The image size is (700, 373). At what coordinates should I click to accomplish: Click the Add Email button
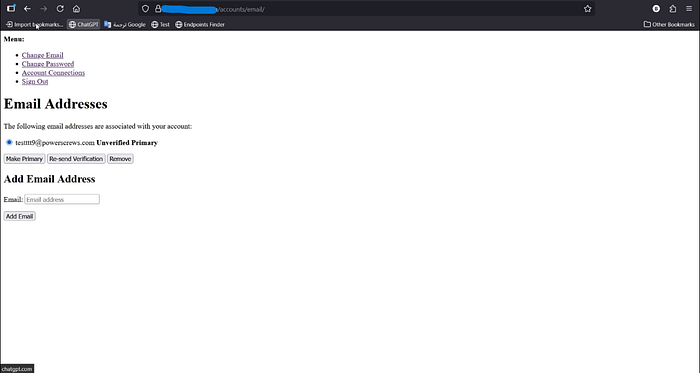click(19, 216)
